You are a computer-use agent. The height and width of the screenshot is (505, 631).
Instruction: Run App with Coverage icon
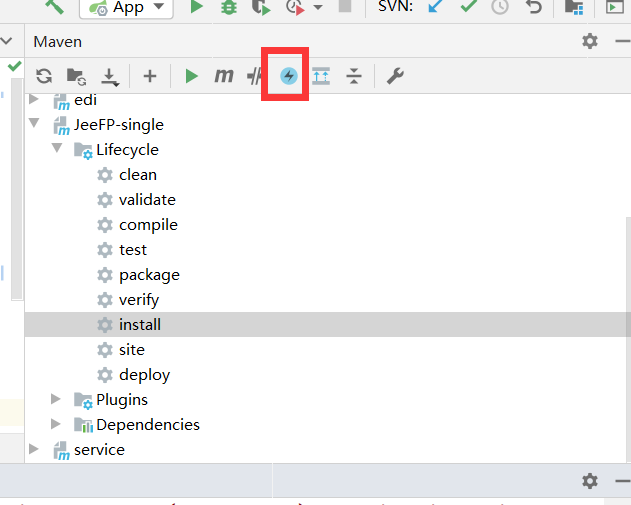coord(261,7)
